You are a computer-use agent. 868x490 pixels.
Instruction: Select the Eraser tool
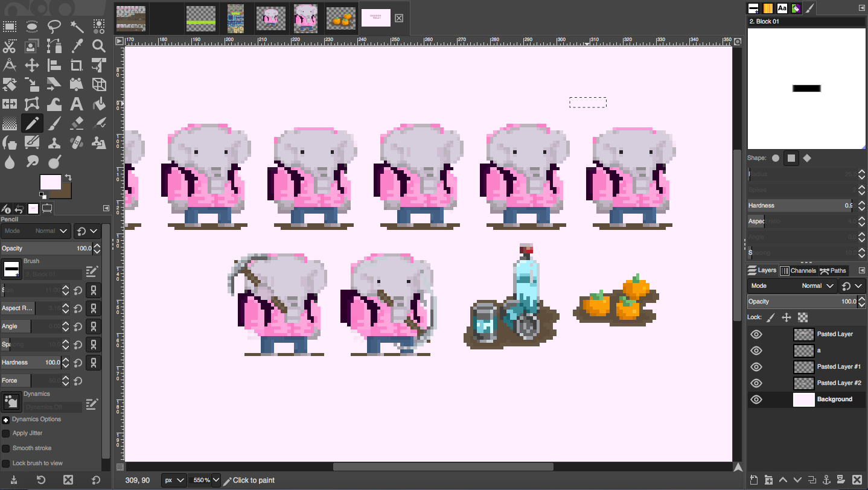tap(77, 124)
